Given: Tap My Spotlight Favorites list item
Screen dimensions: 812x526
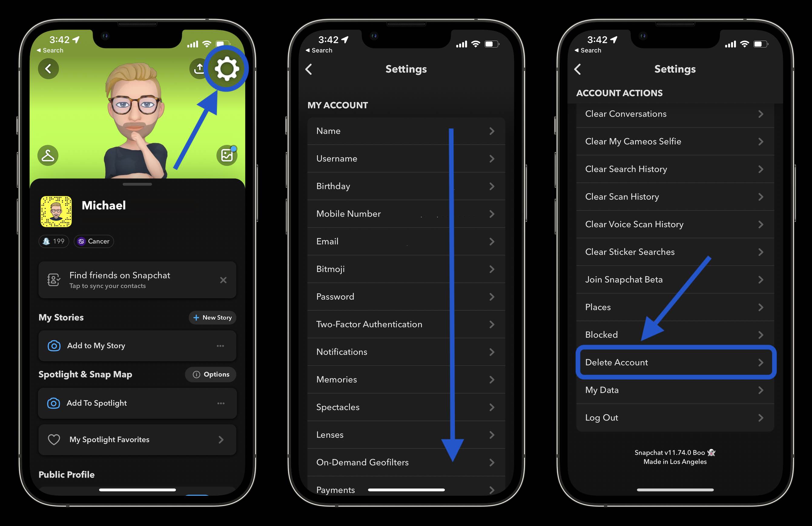Looking at the screenshot, I should pos(136,439).
